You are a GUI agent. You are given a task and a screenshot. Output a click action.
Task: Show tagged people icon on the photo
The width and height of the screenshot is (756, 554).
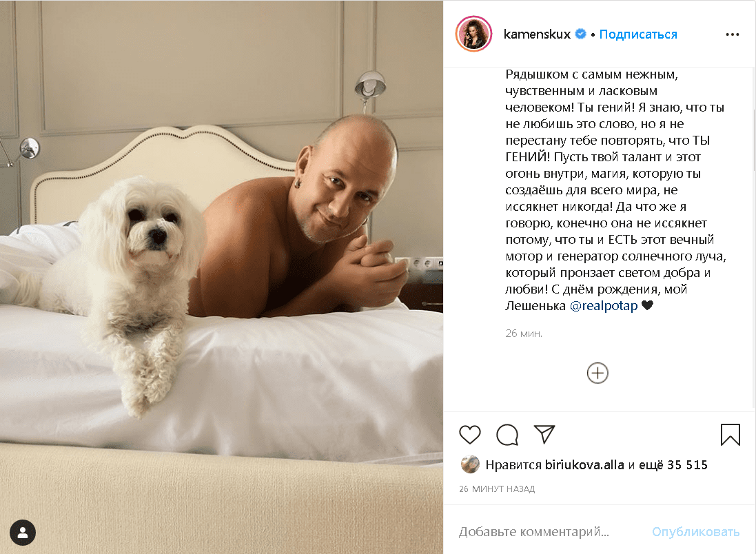point(22,533)
